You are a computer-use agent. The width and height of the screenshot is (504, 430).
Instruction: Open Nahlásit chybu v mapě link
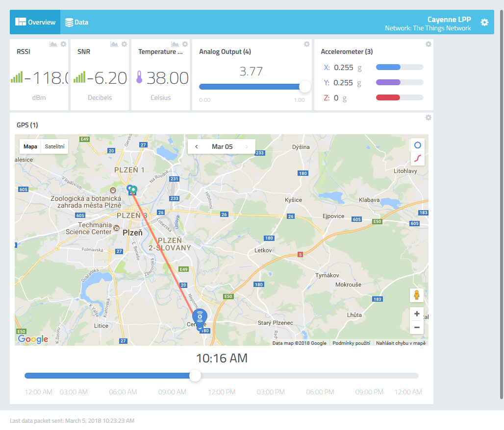tap(401, 343)
